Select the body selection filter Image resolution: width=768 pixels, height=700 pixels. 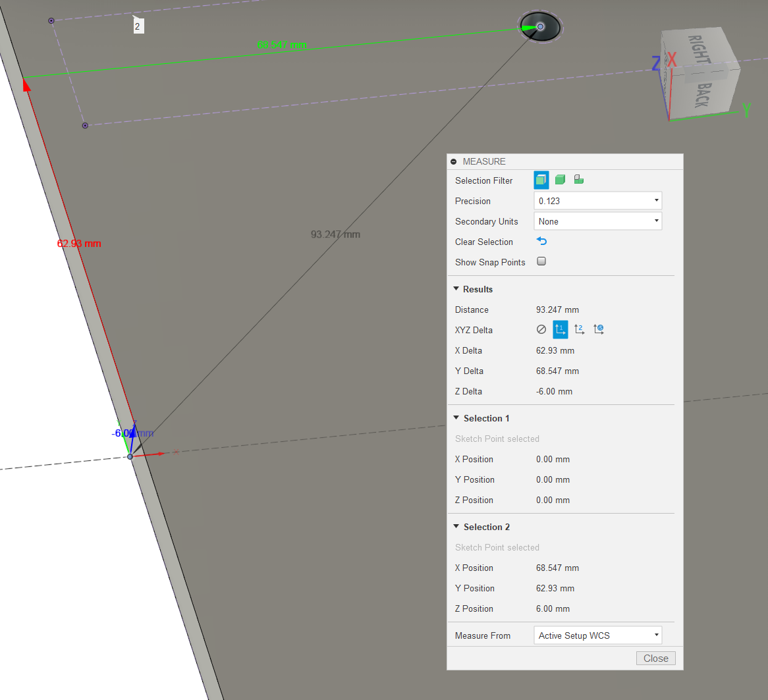click(560, 179)
